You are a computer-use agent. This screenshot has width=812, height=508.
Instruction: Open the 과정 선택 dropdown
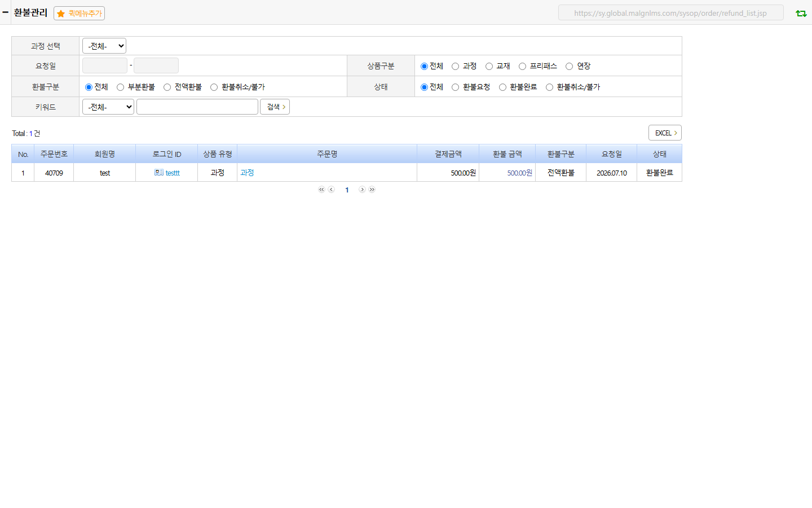pos(104,46)
